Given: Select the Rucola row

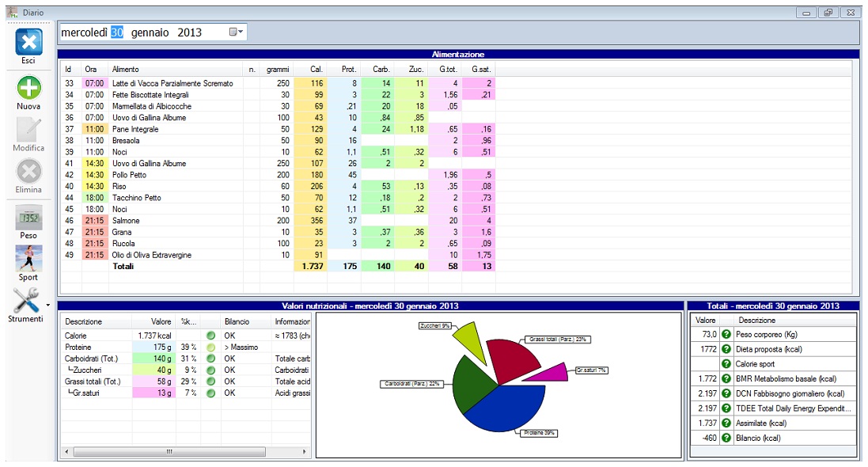Looking at the screenshot, I should 279,243.
